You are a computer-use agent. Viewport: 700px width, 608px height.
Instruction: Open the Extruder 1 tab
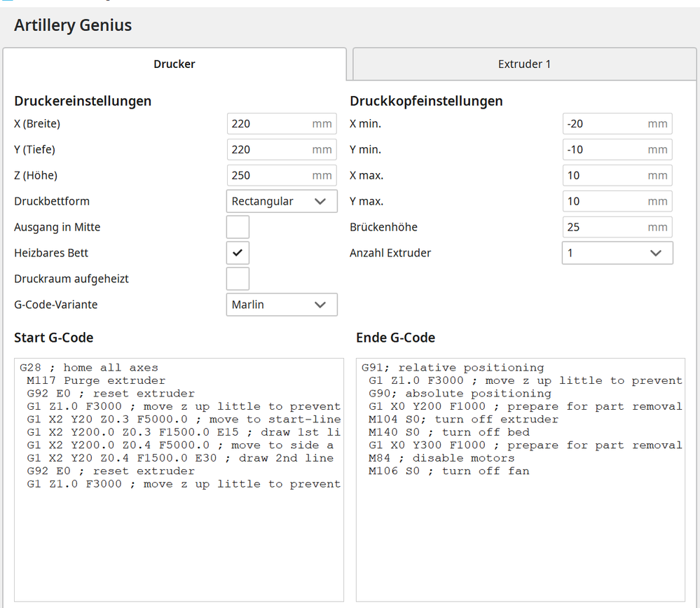[x=525, y=64]
